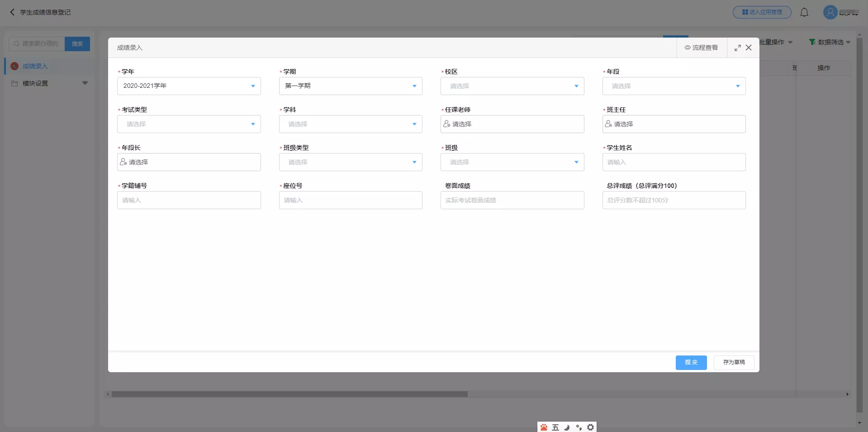The image size is (868, 432).
Task: Click the 操作 column header
Action: pos(824,68)
